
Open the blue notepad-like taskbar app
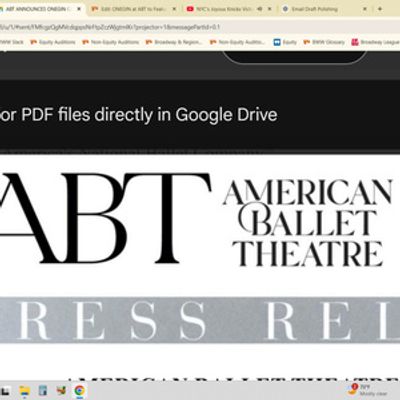(43, 391)
